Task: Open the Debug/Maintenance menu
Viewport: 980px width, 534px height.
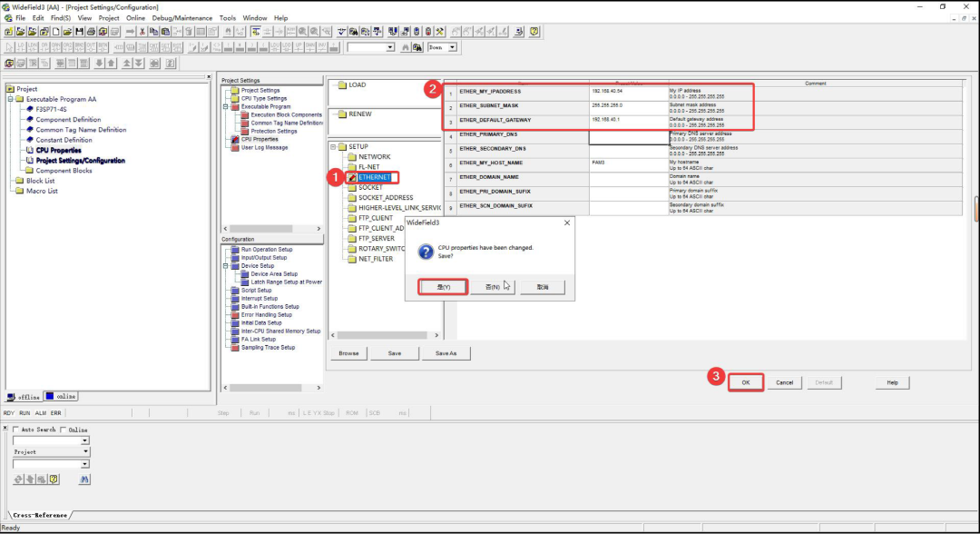Action: point(181,18)
